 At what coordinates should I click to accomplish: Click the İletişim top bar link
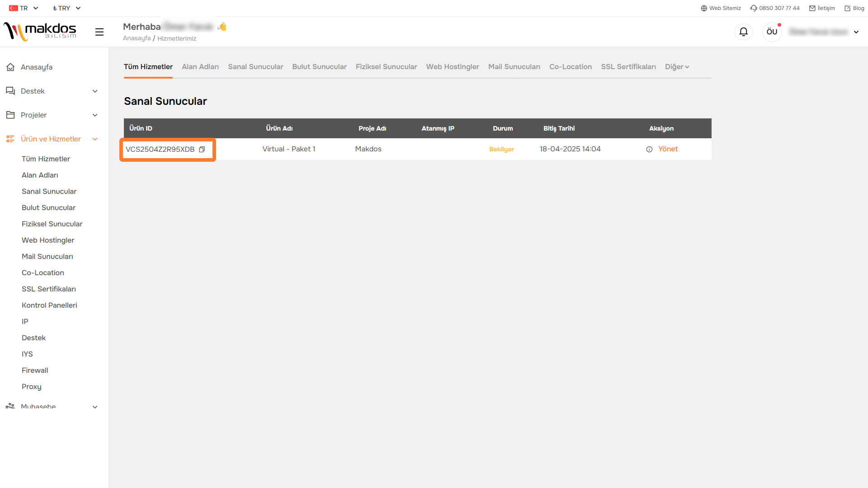pos(826,8)
